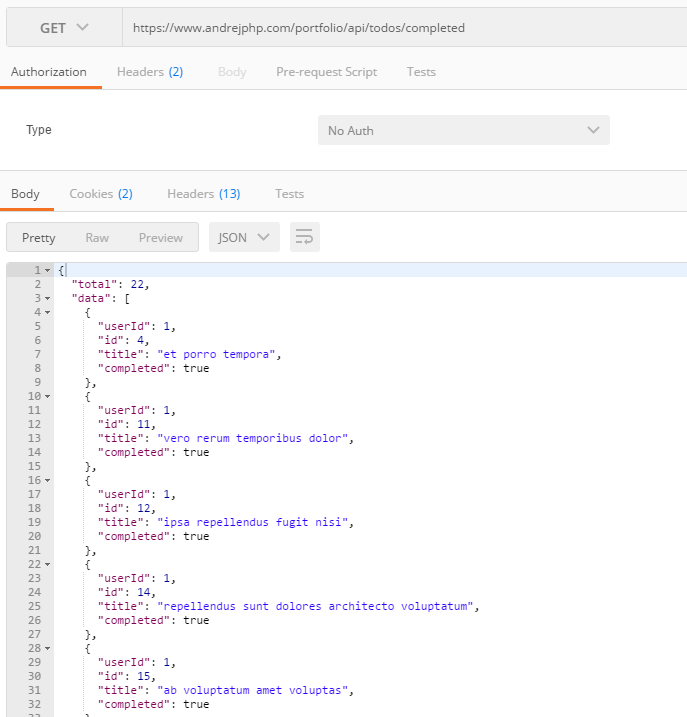Viewport: 687px width, 717px height.
Task: Collapse the object at line 28
Action: pos(47,648)
